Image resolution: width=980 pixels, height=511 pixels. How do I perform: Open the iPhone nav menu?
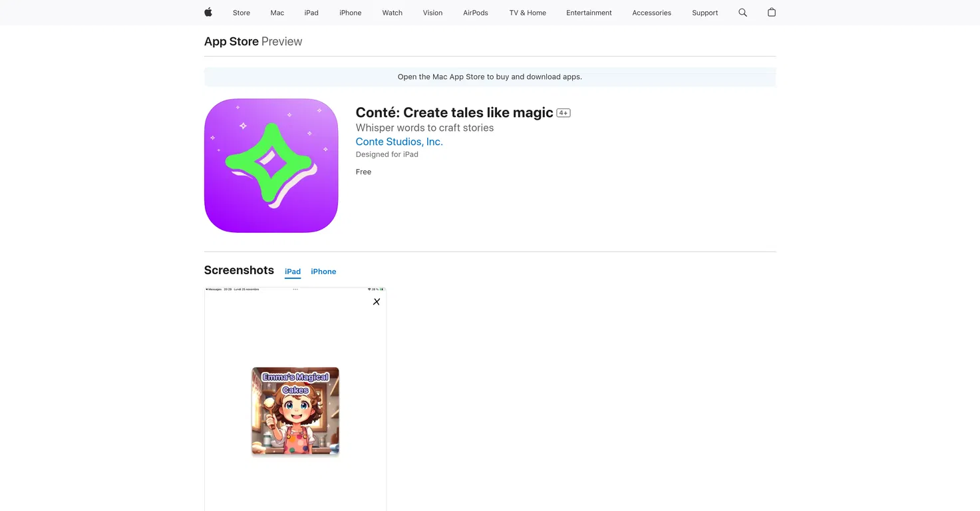click(x=351, y=13)
